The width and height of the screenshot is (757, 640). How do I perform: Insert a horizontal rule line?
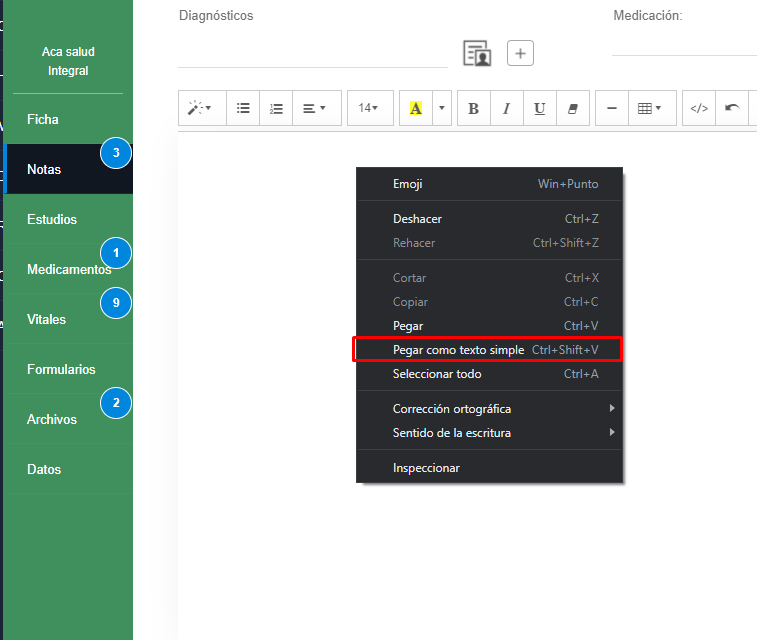612,109
